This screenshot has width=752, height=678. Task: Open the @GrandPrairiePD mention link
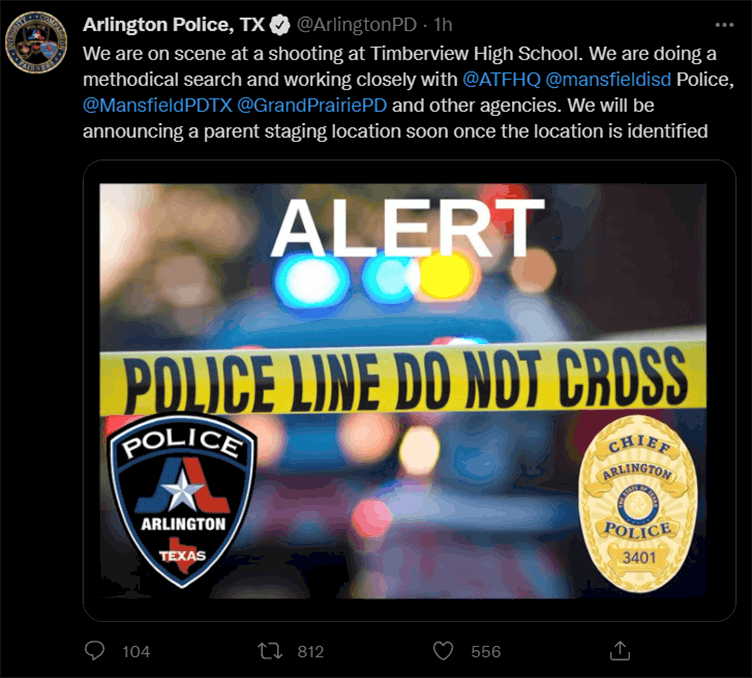coord(312,105)
